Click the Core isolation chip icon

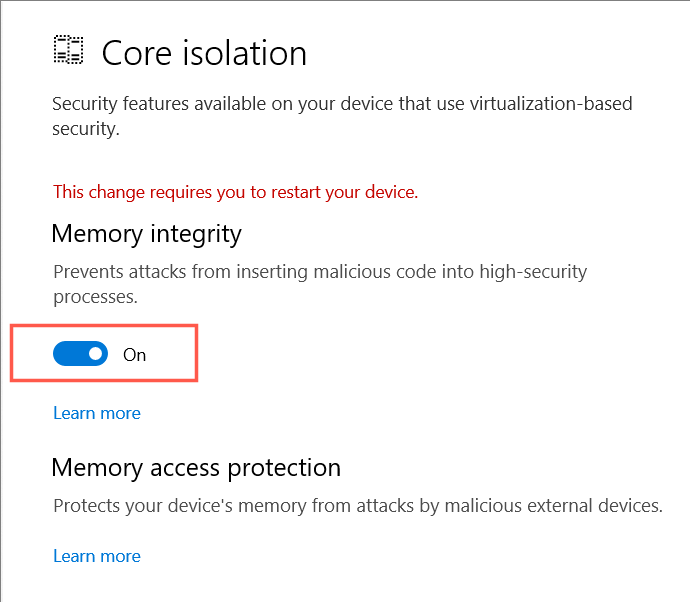pos(68,50)
